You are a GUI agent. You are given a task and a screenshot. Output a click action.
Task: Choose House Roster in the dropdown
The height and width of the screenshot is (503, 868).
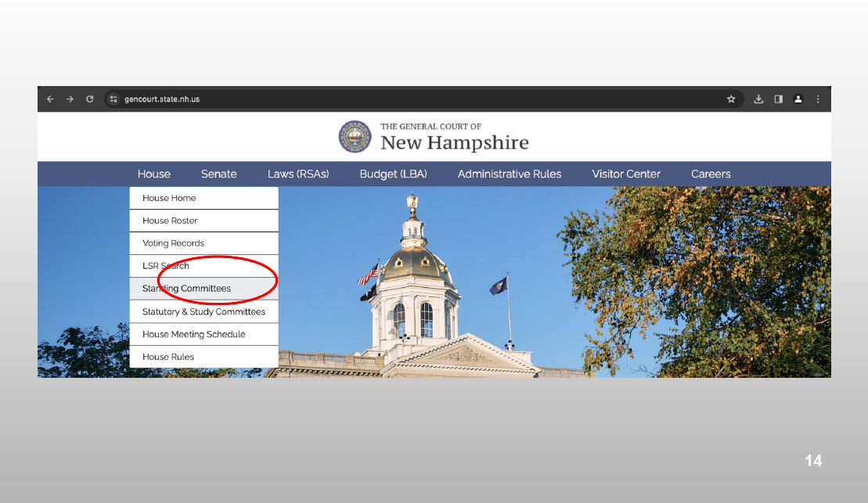170,221
